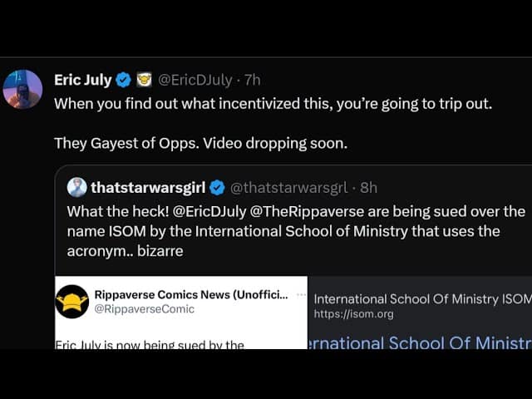Open thatstarwarsgirl's small avatar
Viewport: 532px width, 399px height.
coord(77,187)
